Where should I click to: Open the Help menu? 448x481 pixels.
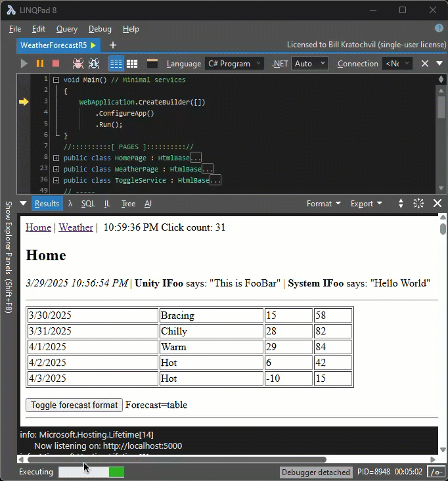click(131, 29)
